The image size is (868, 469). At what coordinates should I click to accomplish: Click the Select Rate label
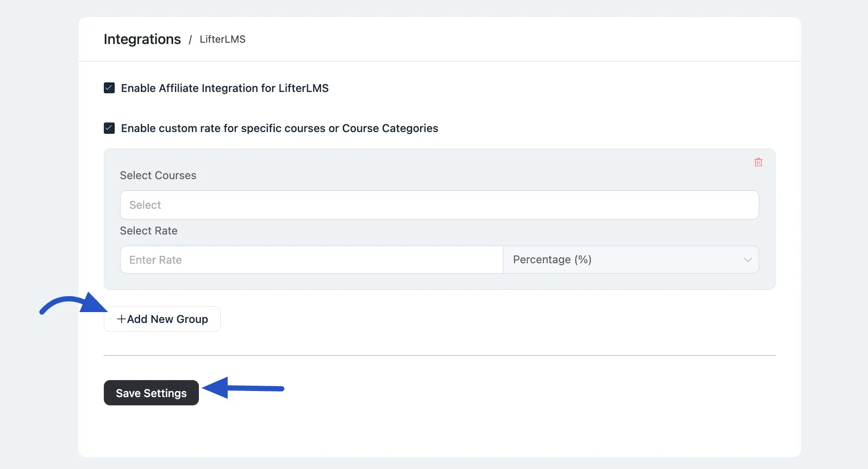point(149,231)
